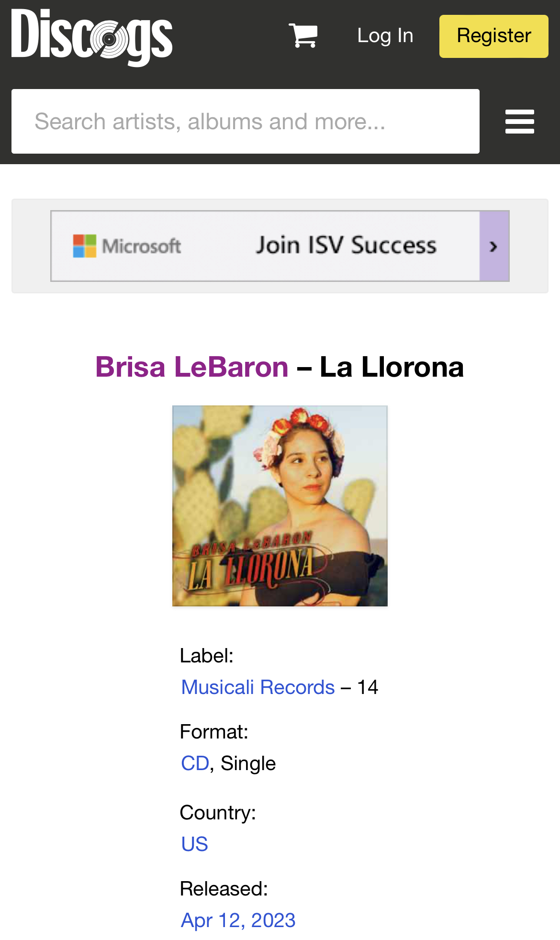560x940 pixels.
Task: Click the Discogs logo
Action: pos(92,37)
